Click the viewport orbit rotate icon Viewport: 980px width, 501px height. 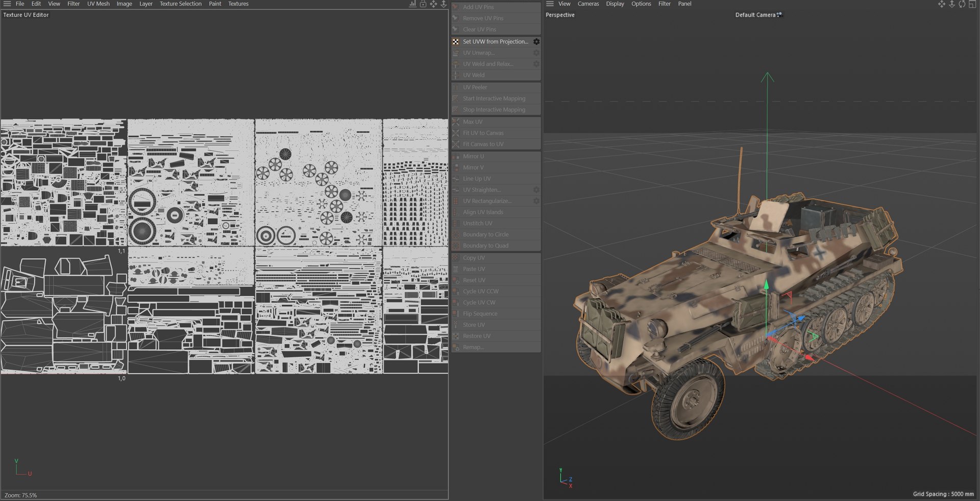click(x=962, y=4)
